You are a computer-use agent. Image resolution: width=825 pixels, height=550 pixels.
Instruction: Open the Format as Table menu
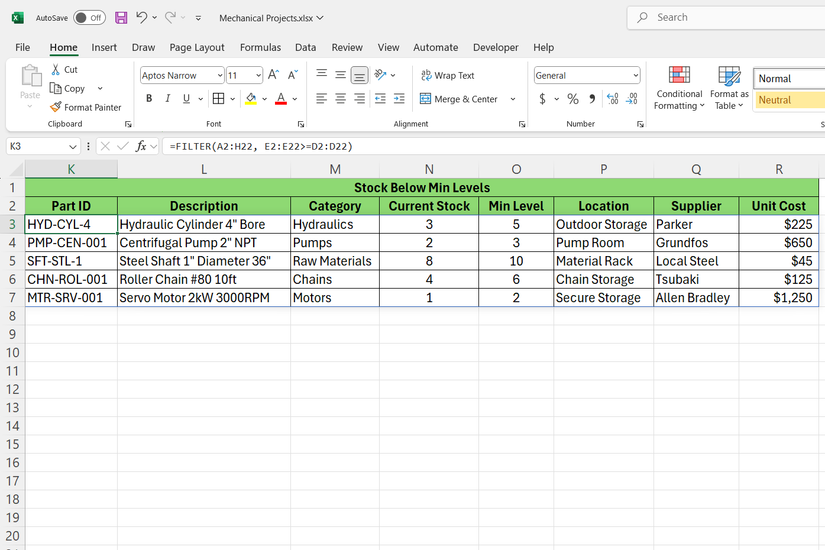[729, 87]
